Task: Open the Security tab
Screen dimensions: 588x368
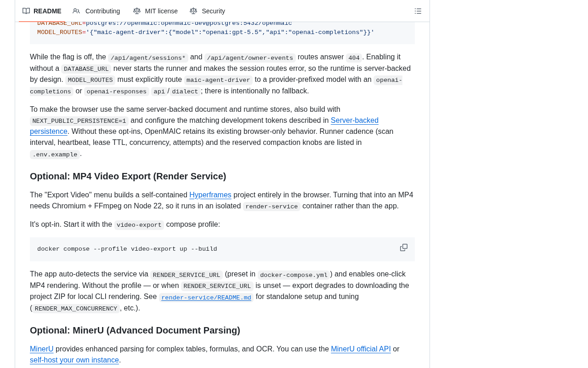Action: pyautogui.click(x=208, y=11)
